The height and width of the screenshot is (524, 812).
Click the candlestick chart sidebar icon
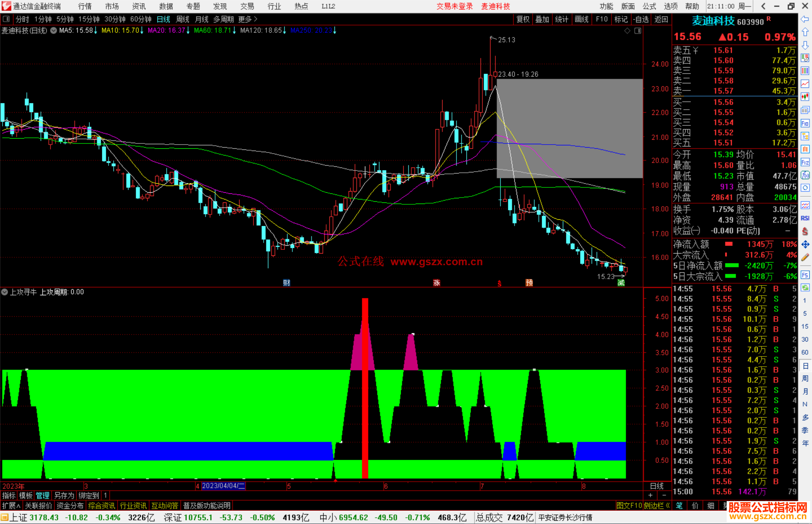coord(805,97)
